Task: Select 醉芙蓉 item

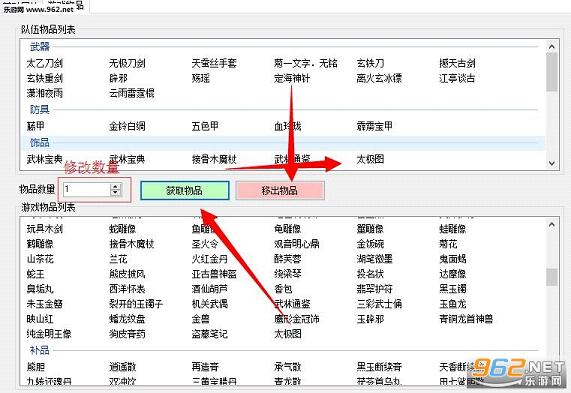Action: tap(288, 259)
